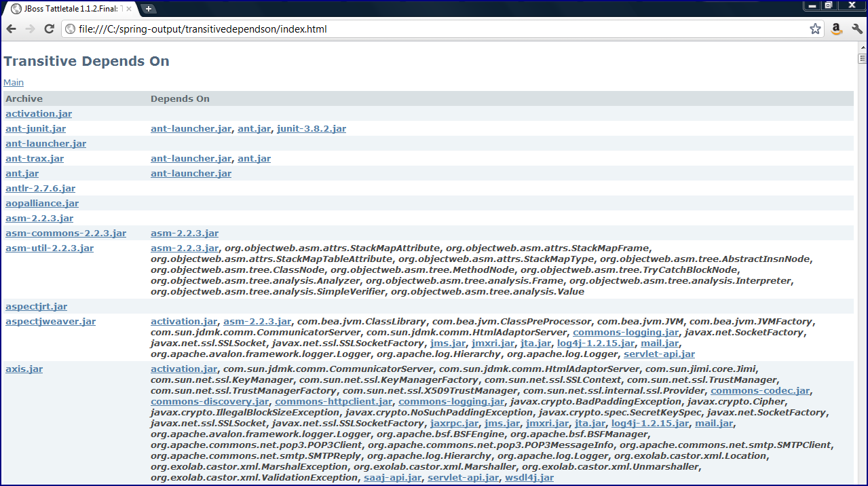Viewport: 868px width, 486px height.
Task: Open aspectjrt.jar archive link
Action: point(36,306)
